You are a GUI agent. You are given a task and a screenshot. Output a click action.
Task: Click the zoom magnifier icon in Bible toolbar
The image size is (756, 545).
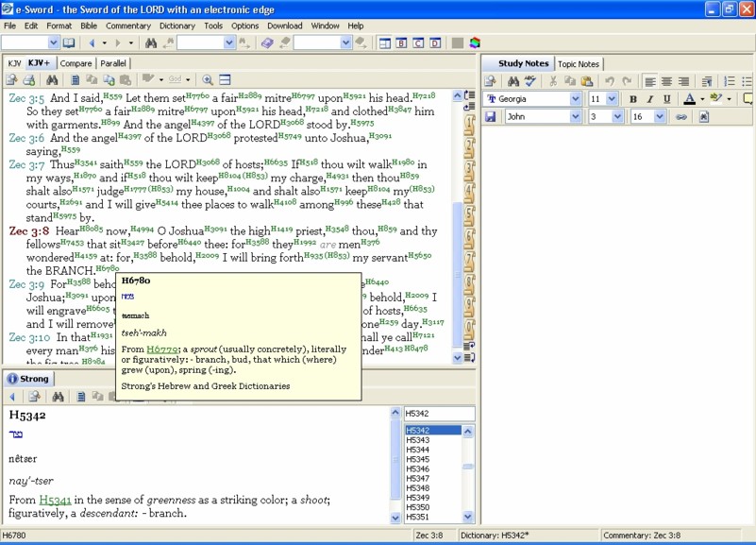(208, 80)
